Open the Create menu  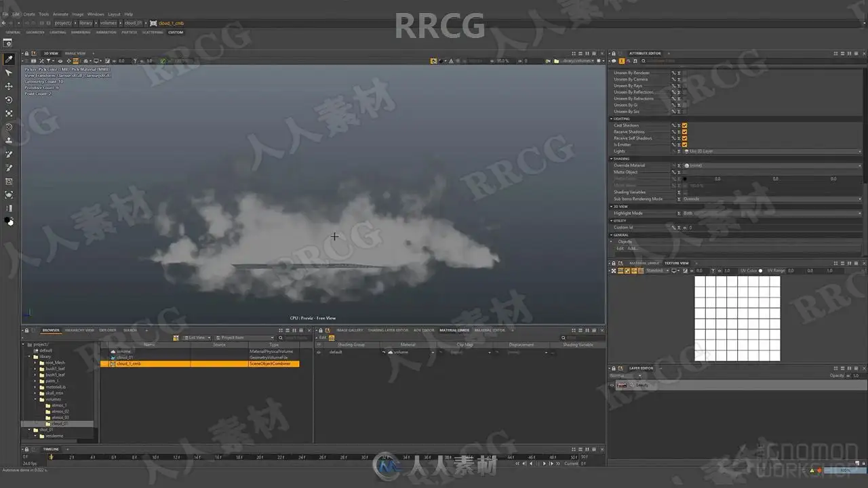pyautogui.click(x=29, y=14)
